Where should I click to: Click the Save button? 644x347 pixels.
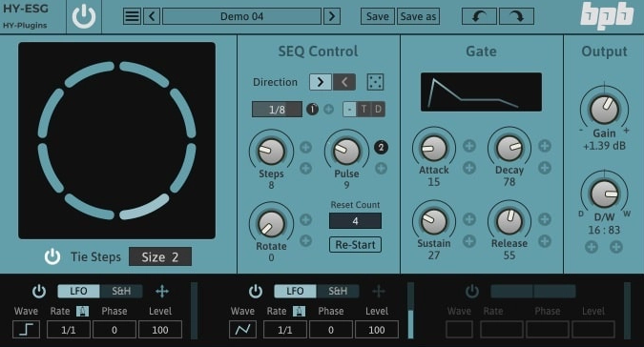(x=378, y=16)
